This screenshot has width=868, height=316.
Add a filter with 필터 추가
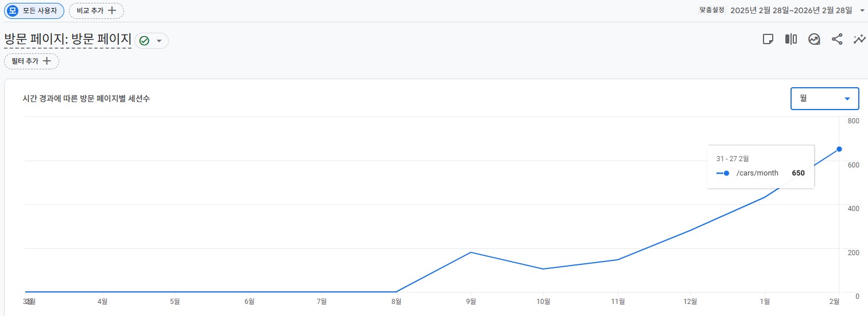[32, 61]
